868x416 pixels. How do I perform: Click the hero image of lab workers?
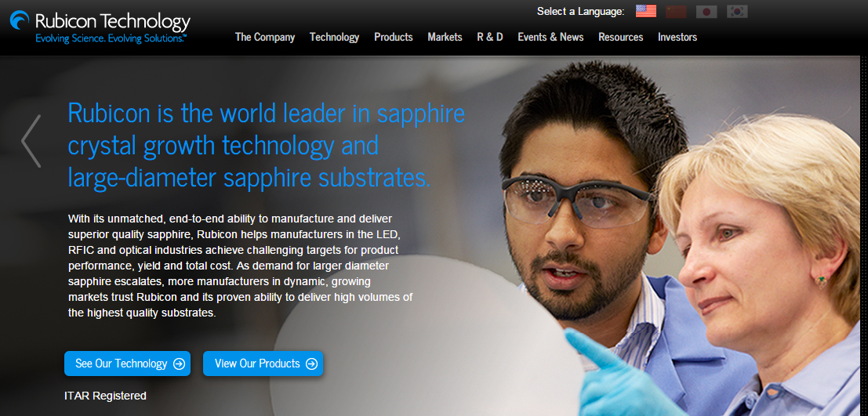[679, 238]
